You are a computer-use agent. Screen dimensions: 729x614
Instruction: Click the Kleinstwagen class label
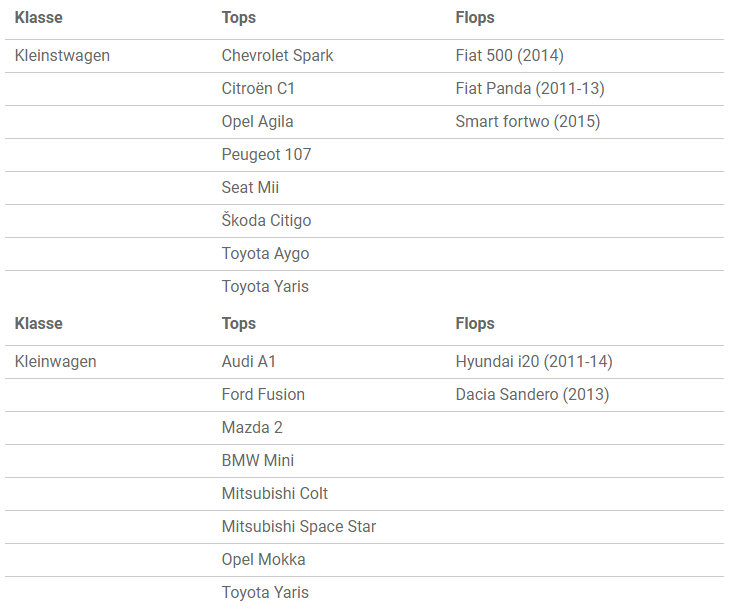pos(62,56)
